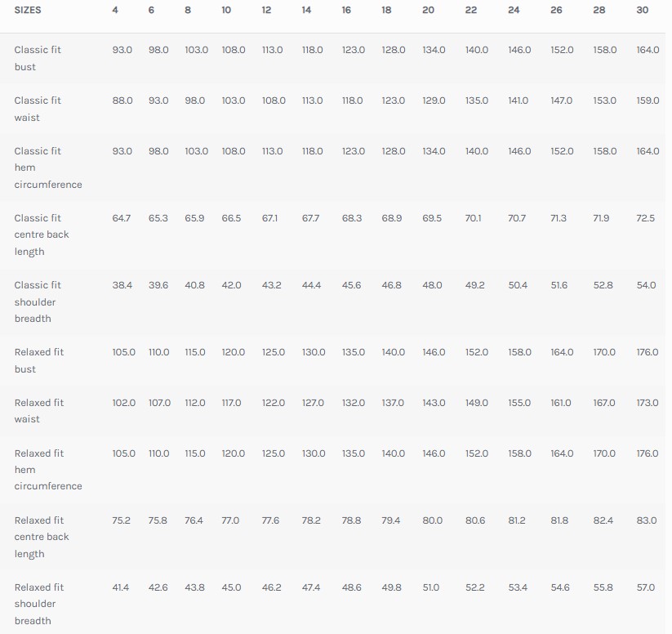Select the Classic fit shoulder breadth label
Screen dimensions: 672x634
click(x=38, y=301)
